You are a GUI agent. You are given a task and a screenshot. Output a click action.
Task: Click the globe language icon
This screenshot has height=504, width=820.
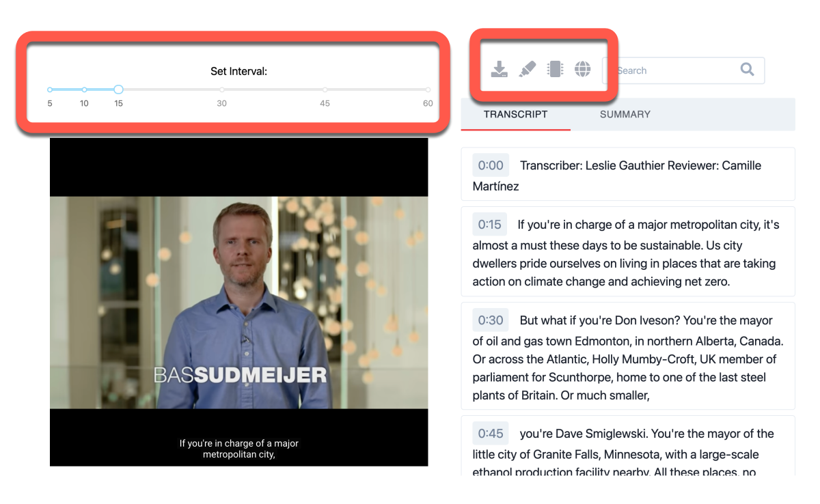[x=582, y=69]
